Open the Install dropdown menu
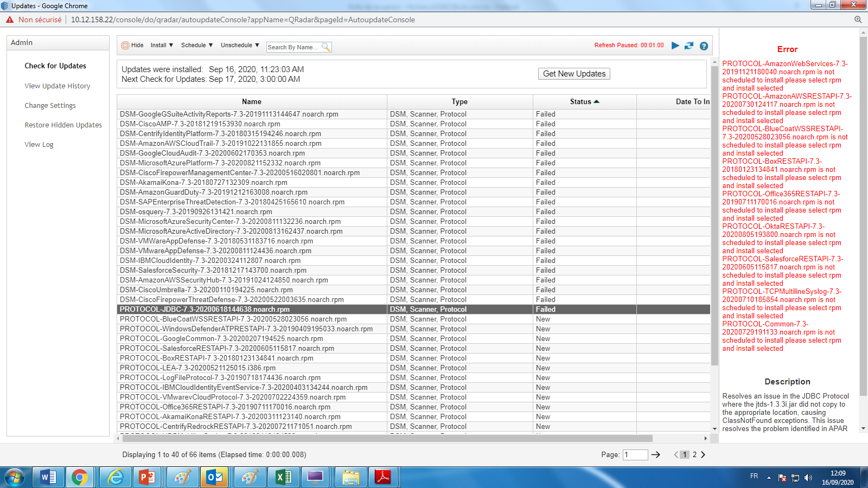This screenshot has height=488, width=868. (x=162, y=46)
